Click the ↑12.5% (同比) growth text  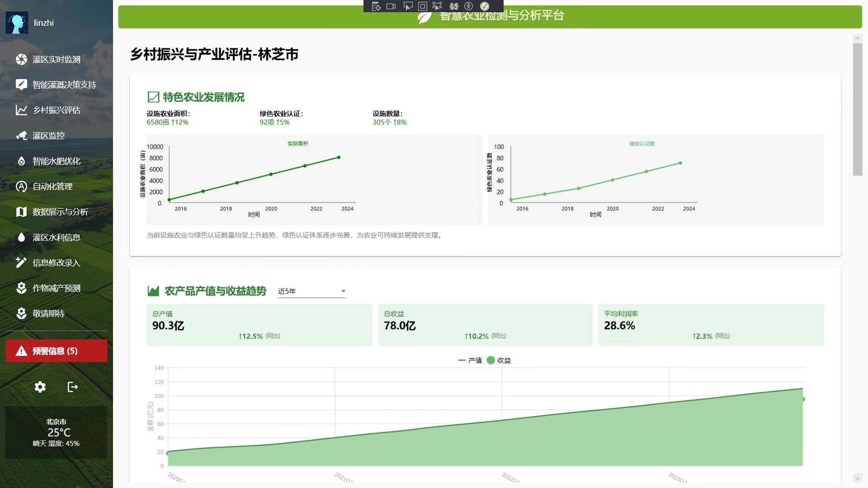click(x=259, y=336)
